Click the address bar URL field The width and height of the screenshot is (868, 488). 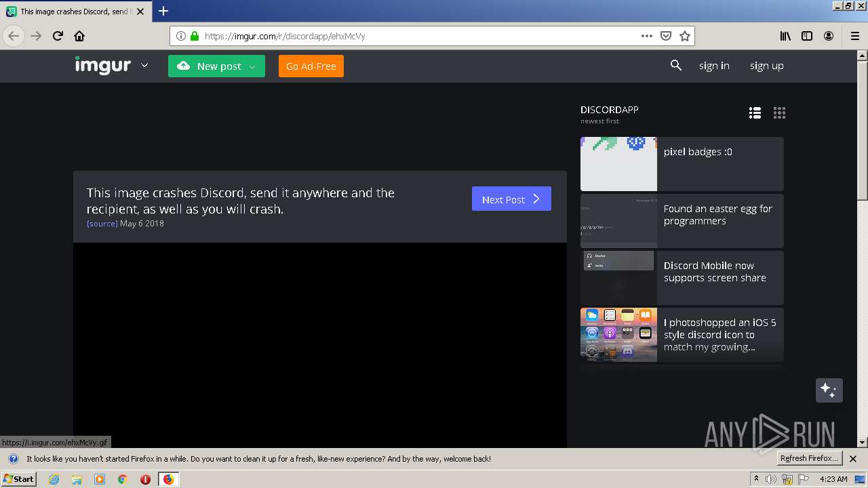[420, 36]
